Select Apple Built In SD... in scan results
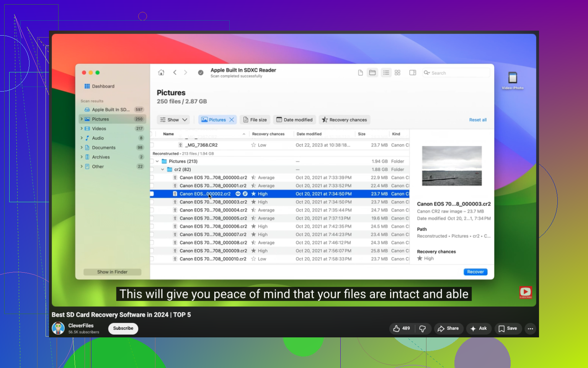The width and height of the screenshot is (588, 368). pyautogui.click(x=111, y=110)
